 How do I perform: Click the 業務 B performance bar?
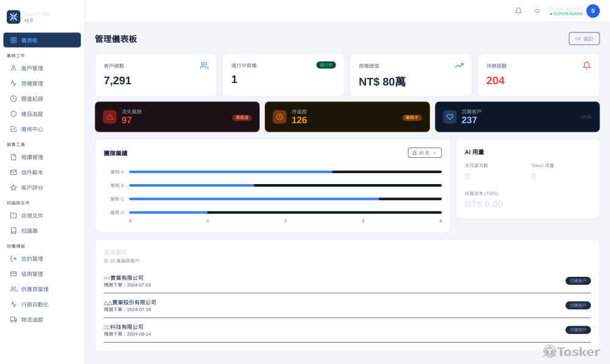click(x=285, y=185)
